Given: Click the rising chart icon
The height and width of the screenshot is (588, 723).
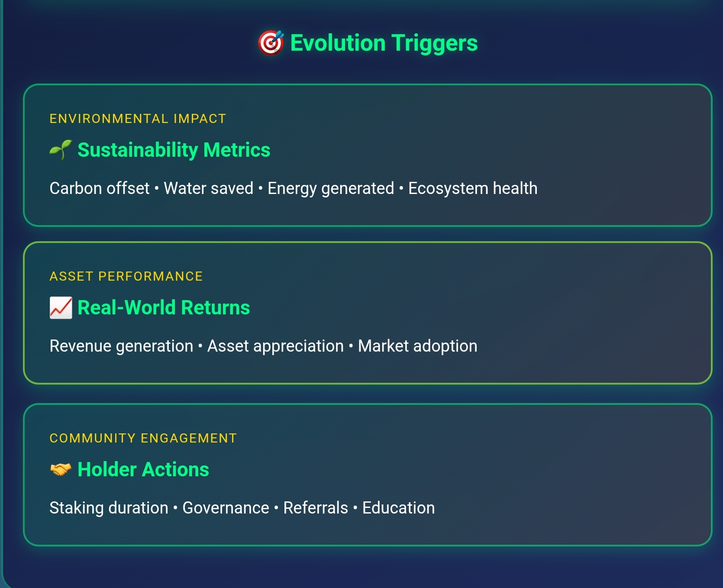Looking at the screenshot, I should (x=61, y=308).
